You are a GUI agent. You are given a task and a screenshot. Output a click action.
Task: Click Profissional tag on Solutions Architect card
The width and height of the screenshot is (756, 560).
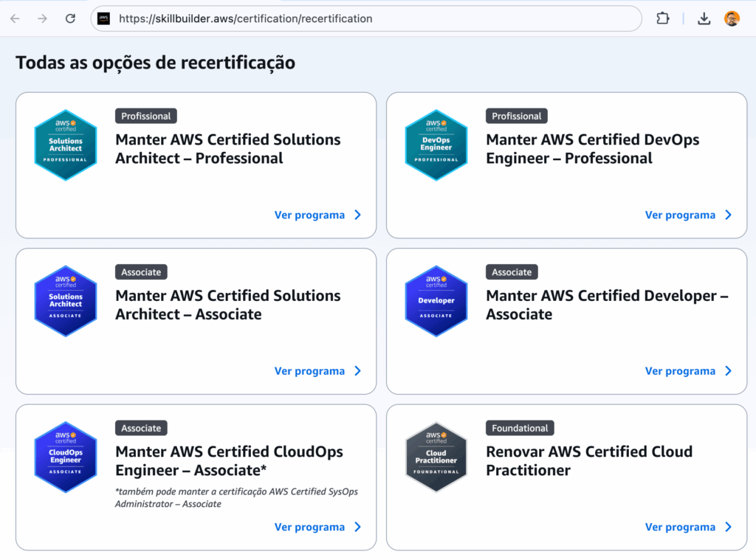click(x=146, y=116)
